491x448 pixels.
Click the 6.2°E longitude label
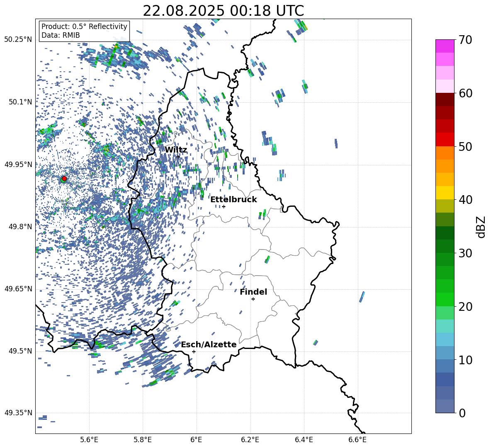click(250, 440)
